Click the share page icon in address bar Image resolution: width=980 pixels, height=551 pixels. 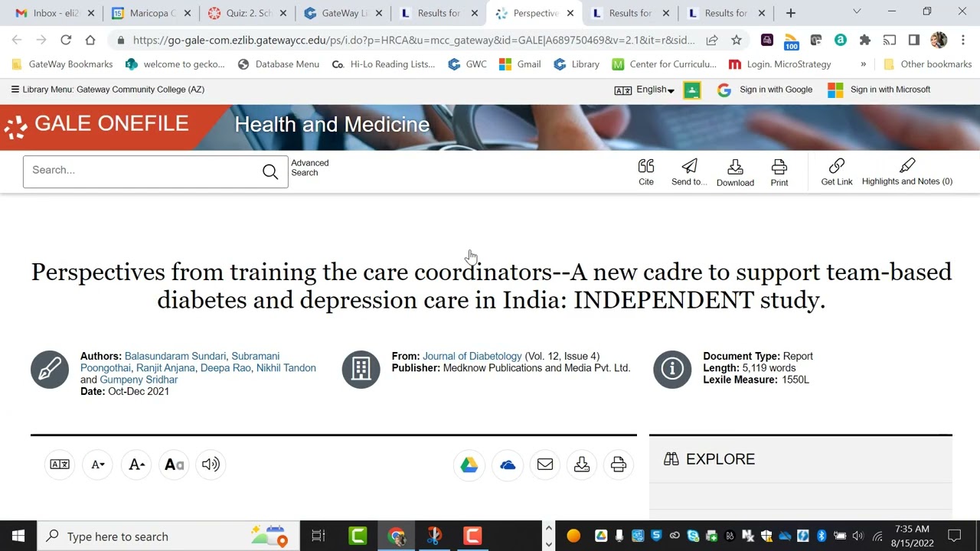point(712,40)
